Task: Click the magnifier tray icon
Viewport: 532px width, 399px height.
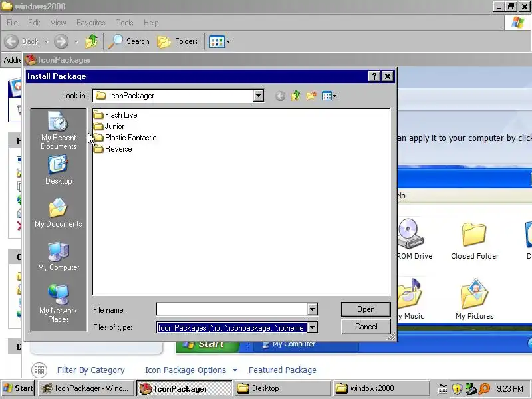Action: tap(485, 388)
